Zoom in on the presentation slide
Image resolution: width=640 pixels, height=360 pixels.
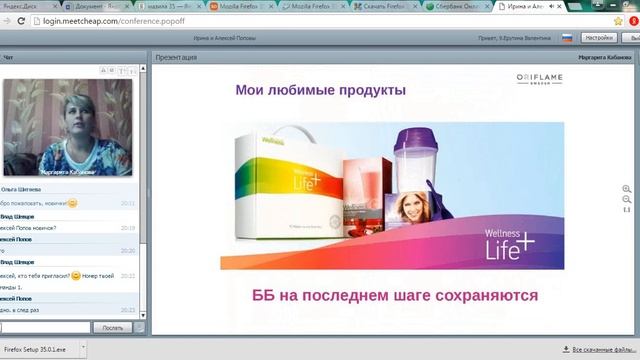[x=627, y=189]
